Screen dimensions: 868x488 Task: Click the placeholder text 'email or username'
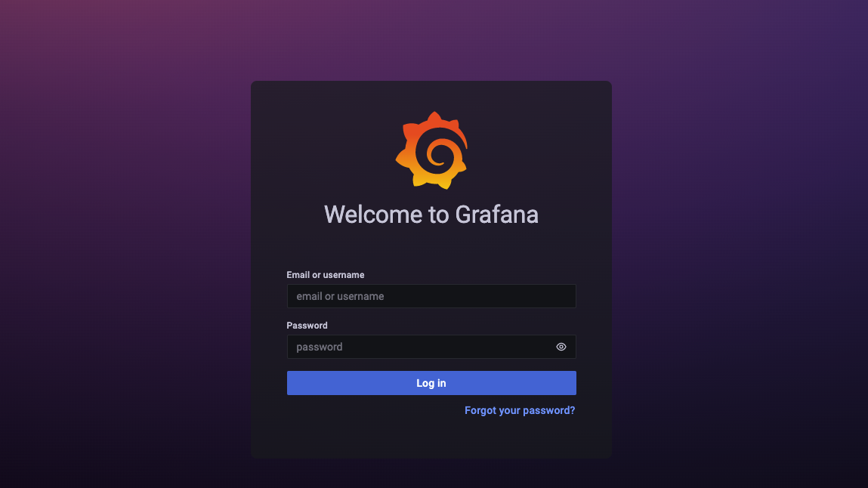pyautogui.click(x=340, y=296)
